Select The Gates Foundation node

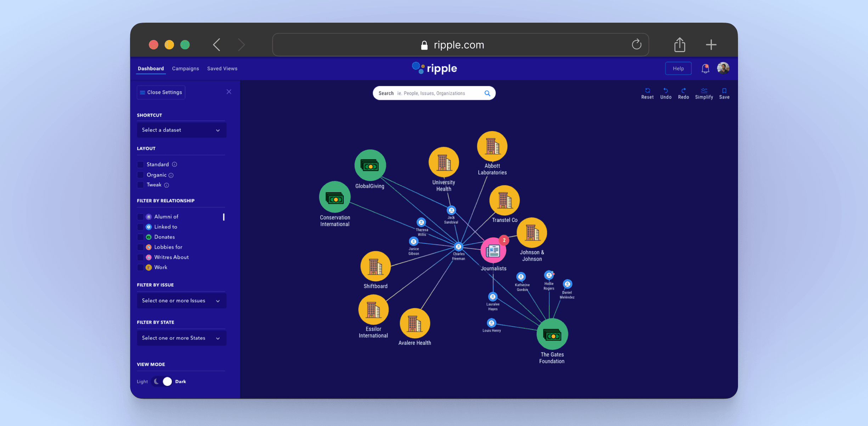(552, 333)
